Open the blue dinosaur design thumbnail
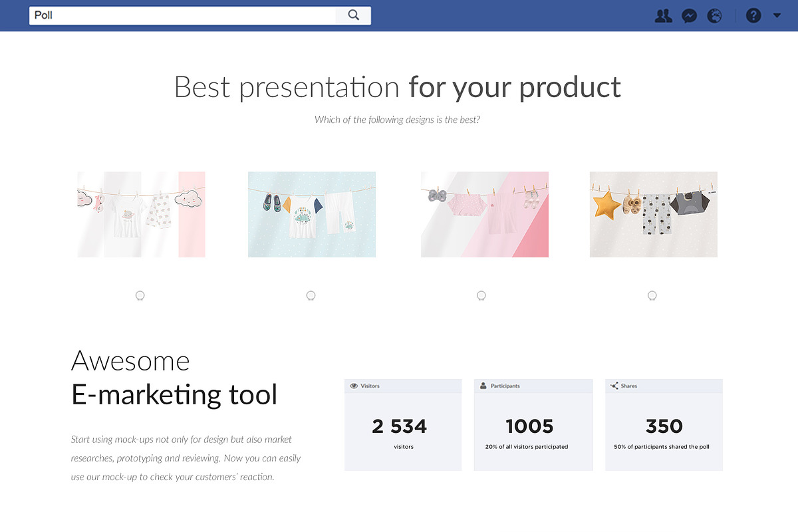 point(312,214)
